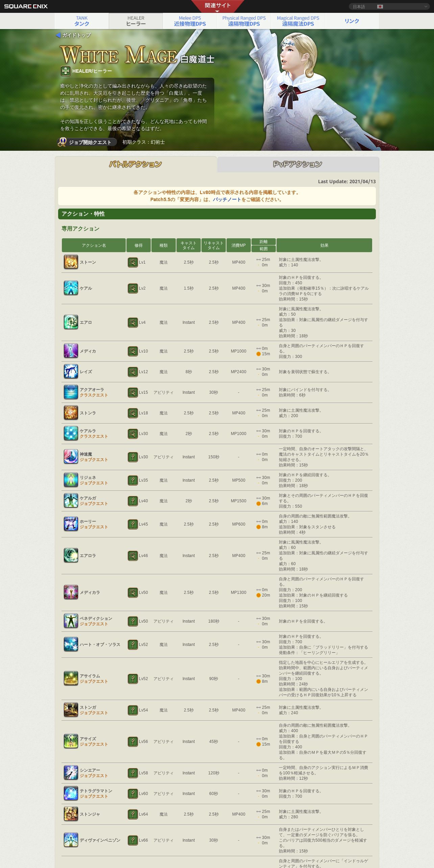Click the Last Update: 2021/04/13 text

pos(347,182)
